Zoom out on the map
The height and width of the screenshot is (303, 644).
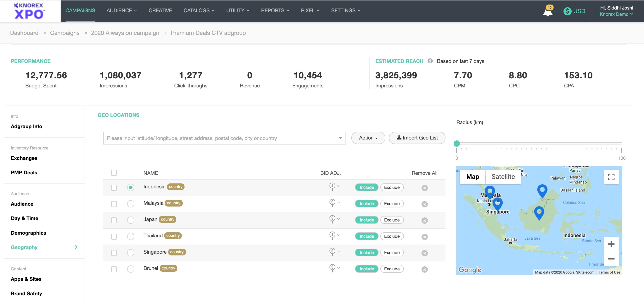(x=611, y=258)
